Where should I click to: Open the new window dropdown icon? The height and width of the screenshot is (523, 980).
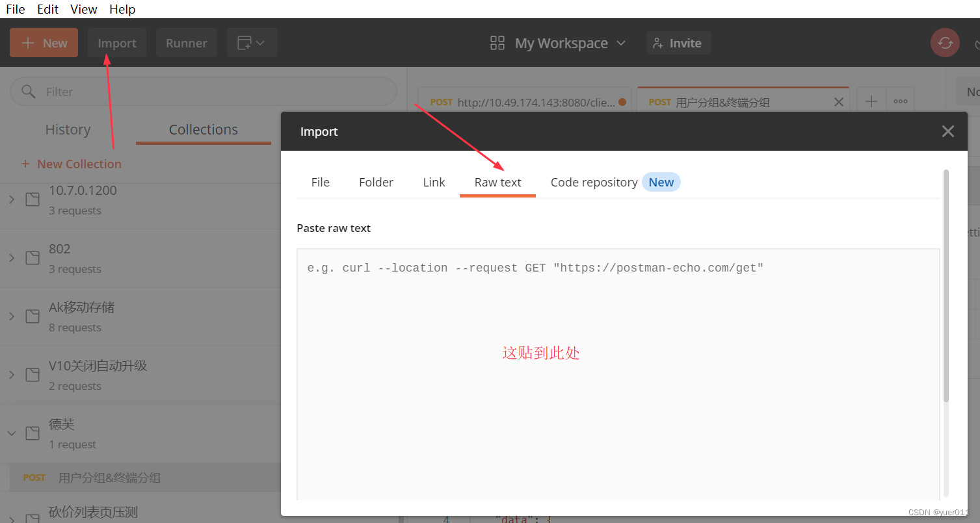[x=252, y=43]
